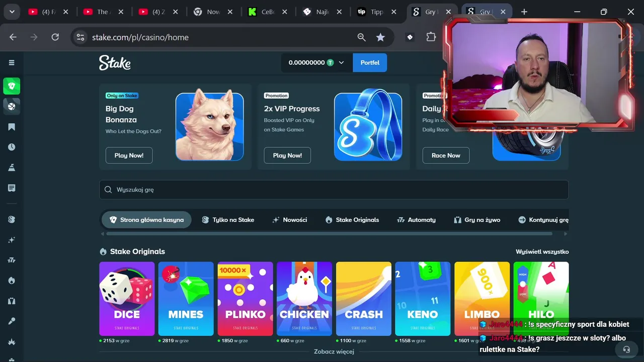Select the Kontynuuj grę tab
The image size is (644, 362).
click(x=543, y=220)
